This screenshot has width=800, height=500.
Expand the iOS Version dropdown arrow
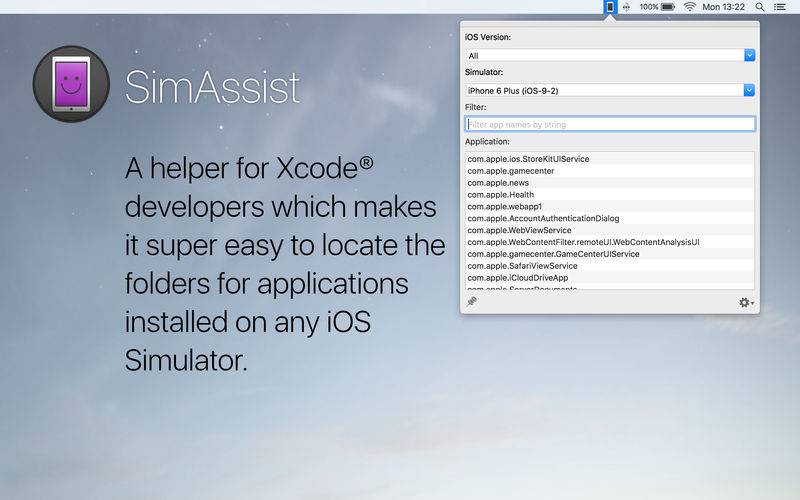749,55
